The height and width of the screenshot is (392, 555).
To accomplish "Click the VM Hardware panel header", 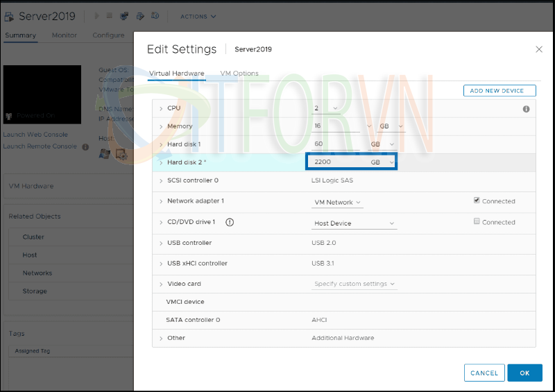I will pos(69,186).
